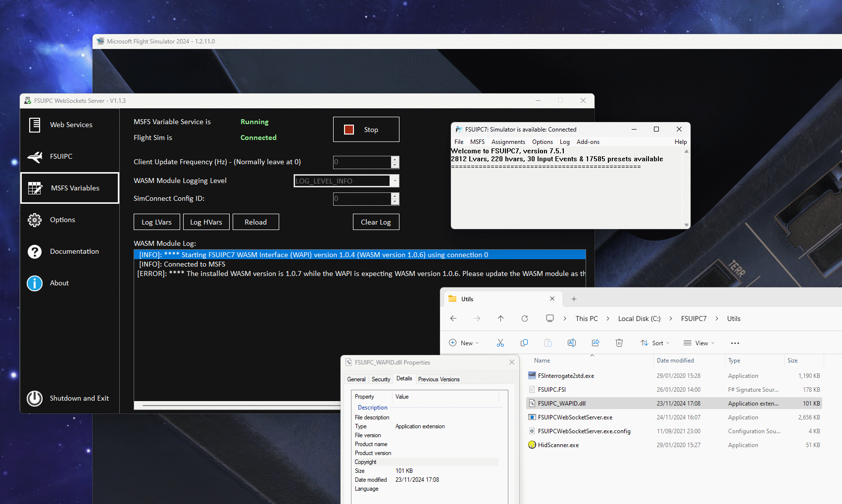Open MSFS menu in FSUIPC7 window
Image resolution: width=842 pixels, height=504 pixels.
click(x=477, y=142)
